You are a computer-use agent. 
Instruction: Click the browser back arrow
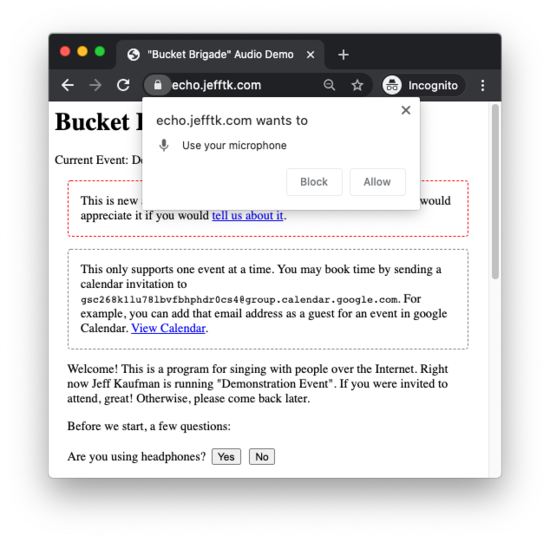[x=67, y=85]
